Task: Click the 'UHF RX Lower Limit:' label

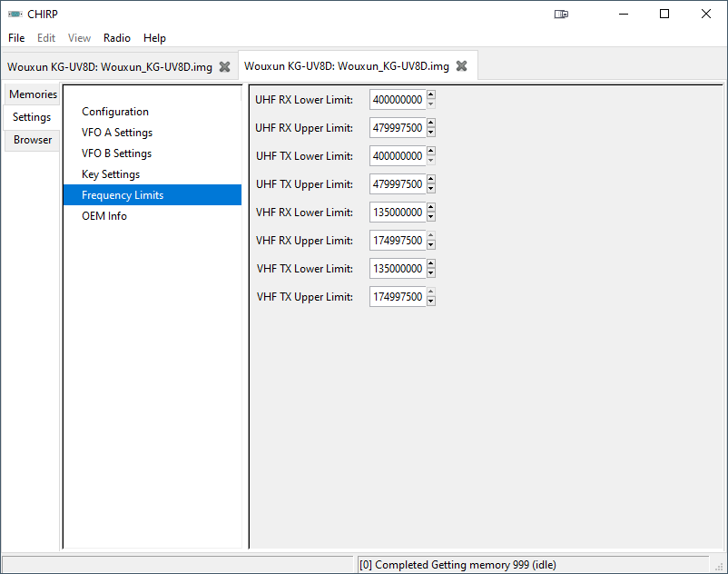Action: pyautogui.click(x=304, y=100)
